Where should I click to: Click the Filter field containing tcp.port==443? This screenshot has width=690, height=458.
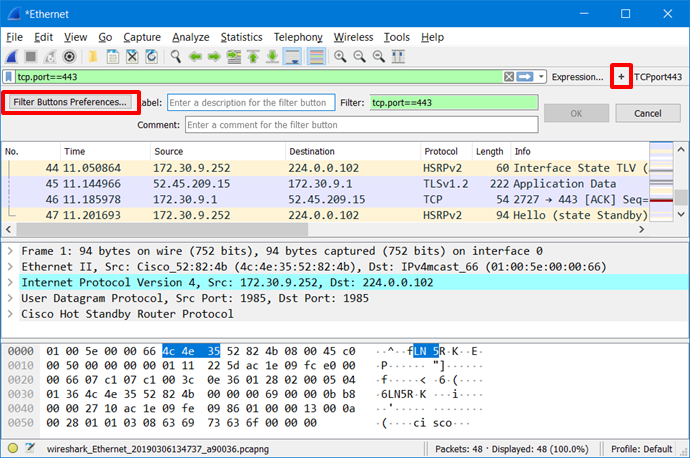[x=454, y=103]
